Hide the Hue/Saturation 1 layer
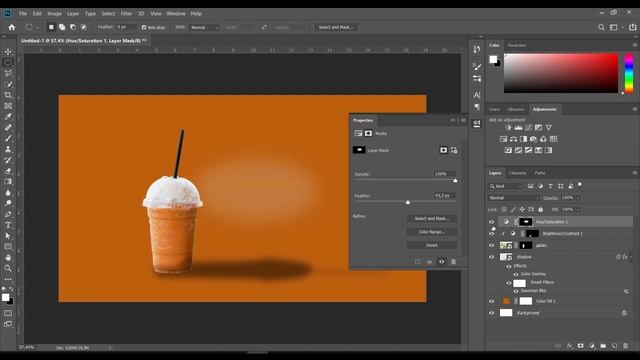 [x=491, y=222]
